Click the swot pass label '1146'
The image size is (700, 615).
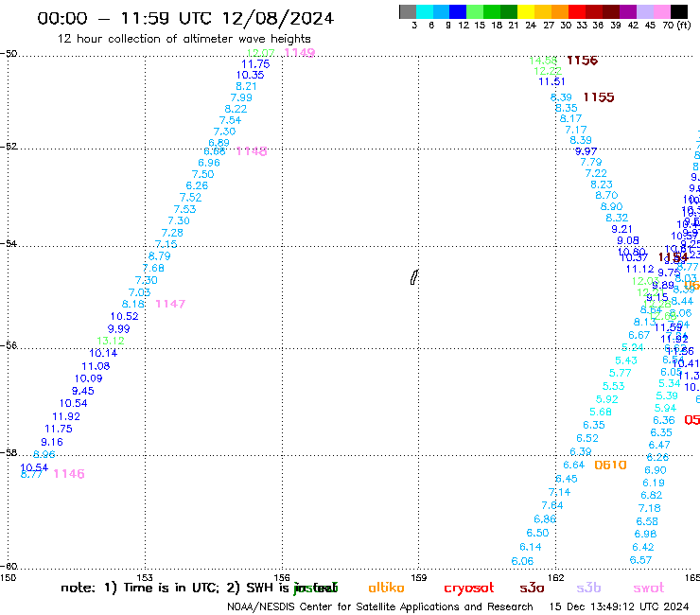(69, 474)
